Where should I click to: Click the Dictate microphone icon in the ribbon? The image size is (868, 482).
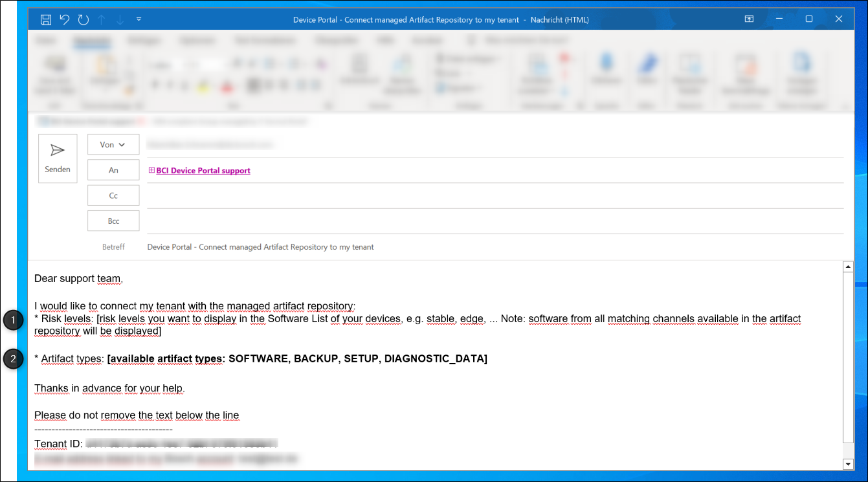(x=606, y=64)
